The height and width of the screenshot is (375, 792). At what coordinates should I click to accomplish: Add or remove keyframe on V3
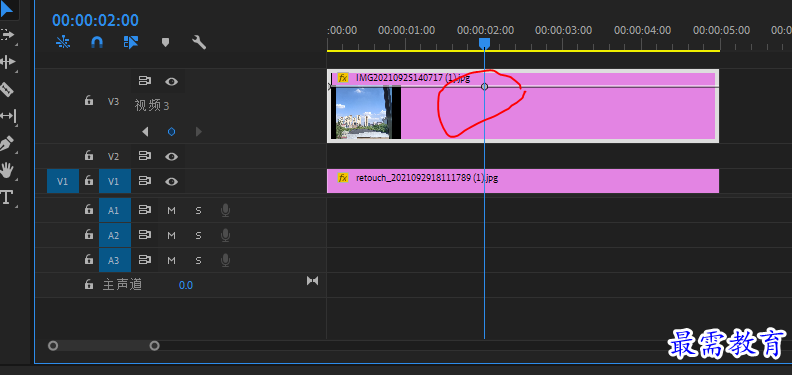(x=172, y=132)
